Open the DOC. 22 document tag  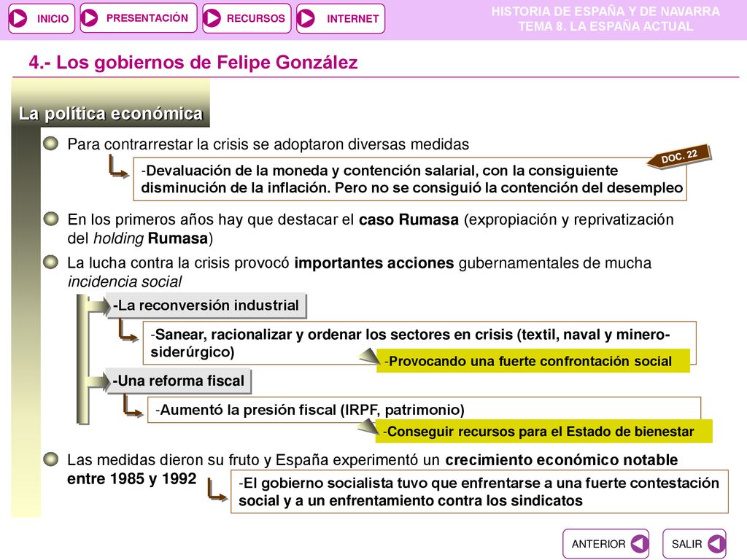click(x=679, y=156)
